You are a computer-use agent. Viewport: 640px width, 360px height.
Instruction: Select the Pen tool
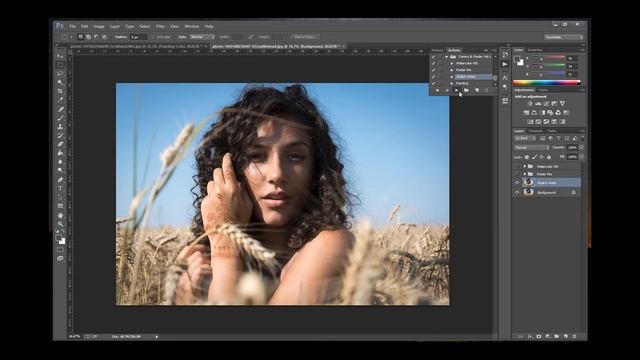click(x=60, y=180)
